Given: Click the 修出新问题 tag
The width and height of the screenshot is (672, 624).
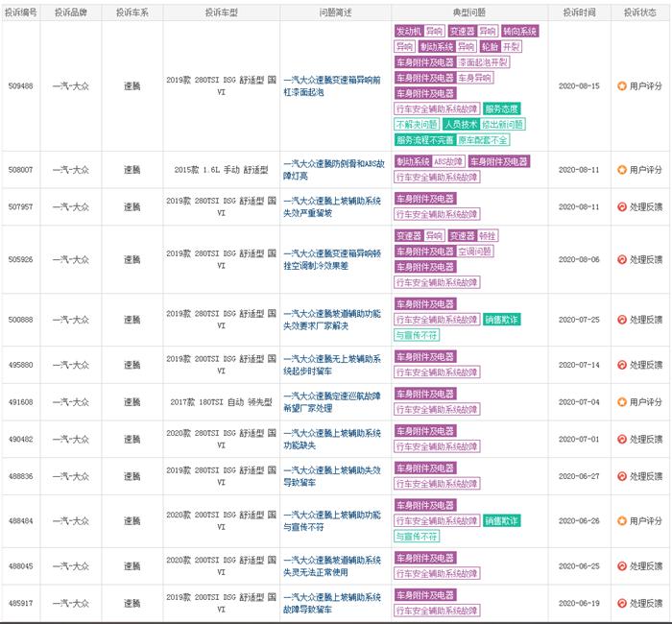Looking at the screenshot, I should click(502, 124).
